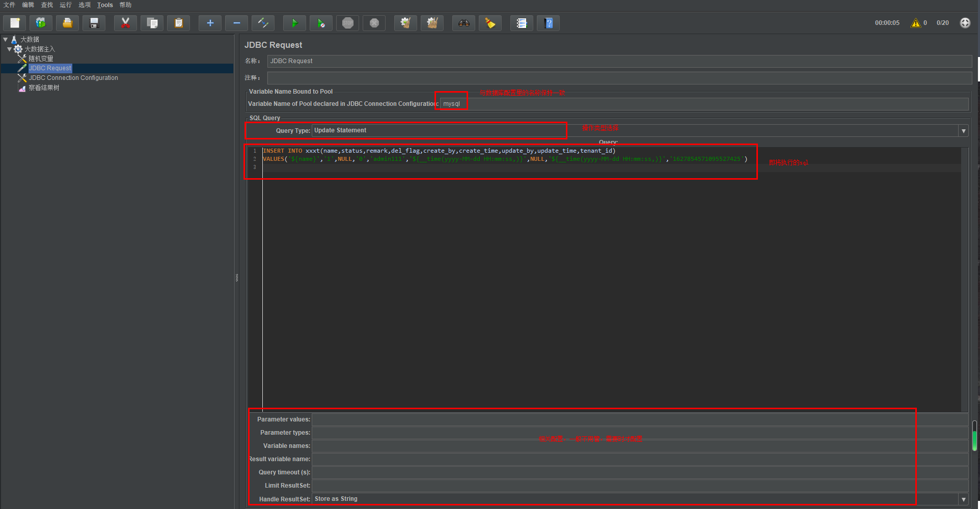Click the Reset search icon
980x509 pixels.
[490, 23]
